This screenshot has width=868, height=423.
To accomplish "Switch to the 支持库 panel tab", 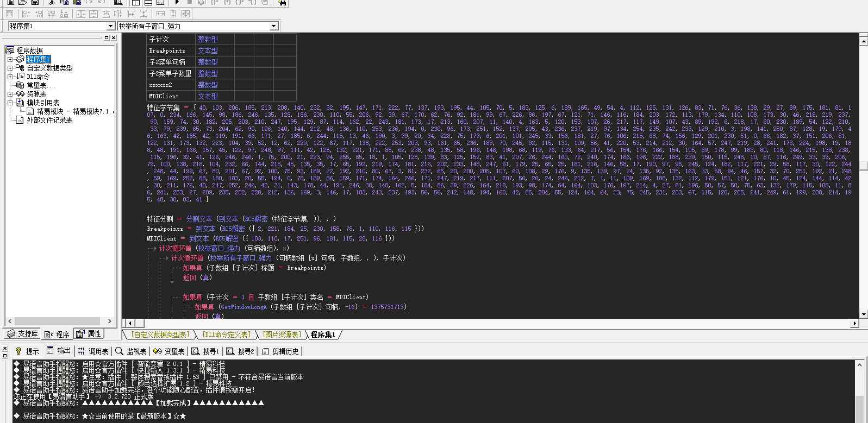I will click(x=22, y=334).
